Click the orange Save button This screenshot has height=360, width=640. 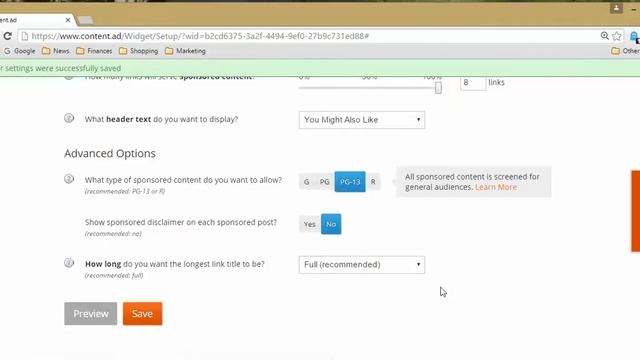pos(142,313)
